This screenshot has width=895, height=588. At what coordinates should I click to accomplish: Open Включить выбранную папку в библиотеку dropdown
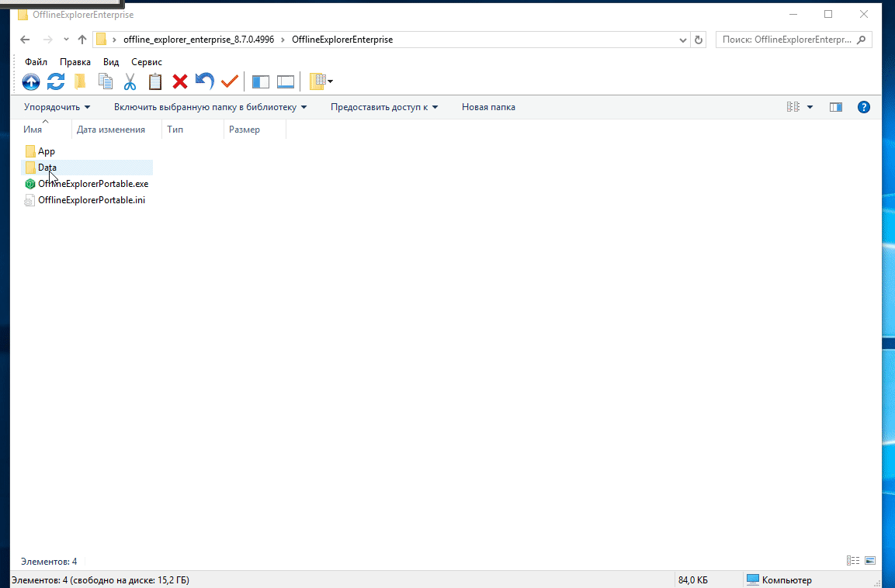click(x=210, y=107)
